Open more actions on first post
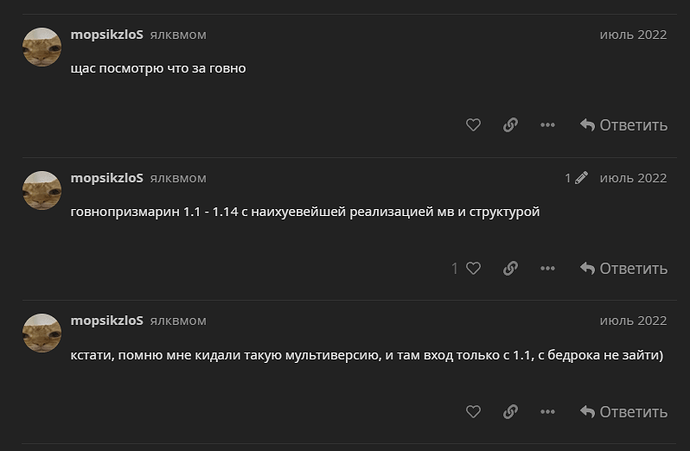Viewport: 690px width, 451px height. click(547, 125)
